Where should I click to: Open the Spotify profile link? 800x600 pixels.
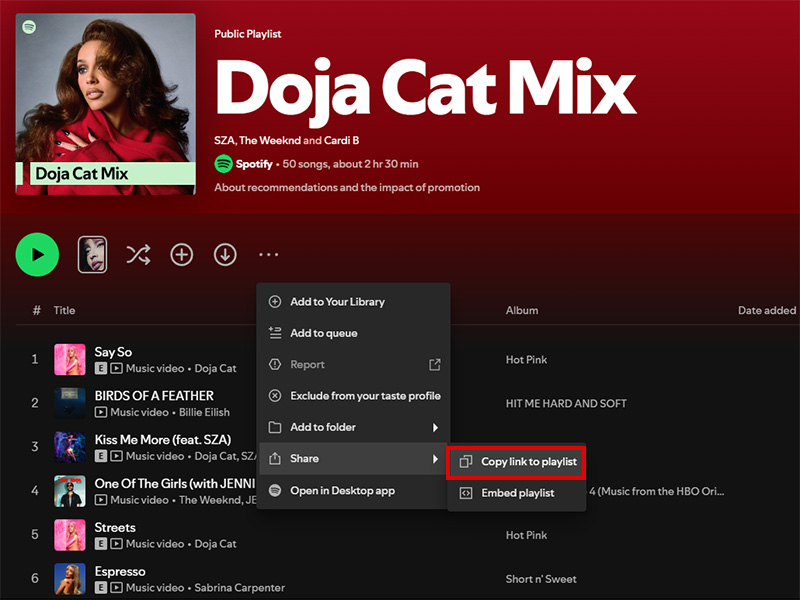coord(254,164)
